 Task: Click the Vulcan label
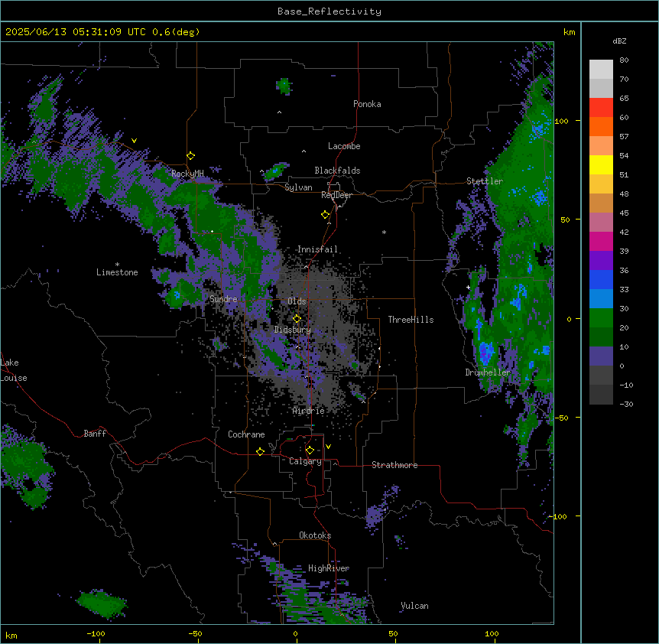tap(414, 606)
